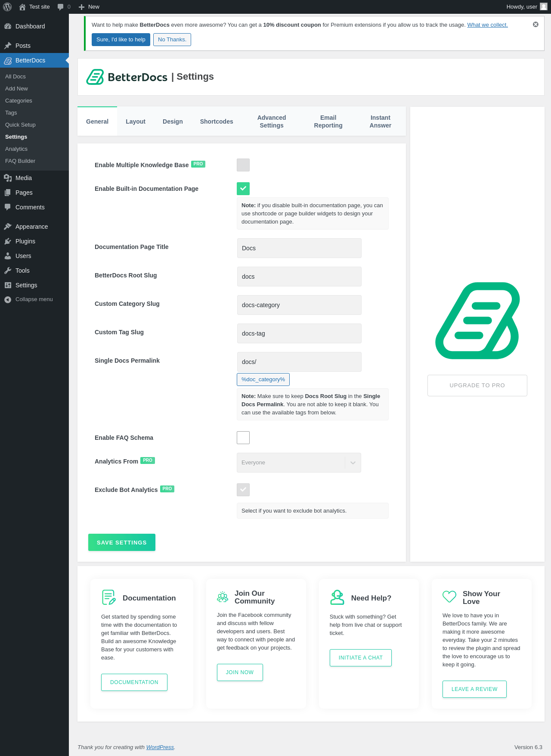Image resolution: width=551 pixels, height=756 pixels.
Task: Click the Media icon in sidebar
Action: pyautogui.click(x=8, y=178)
